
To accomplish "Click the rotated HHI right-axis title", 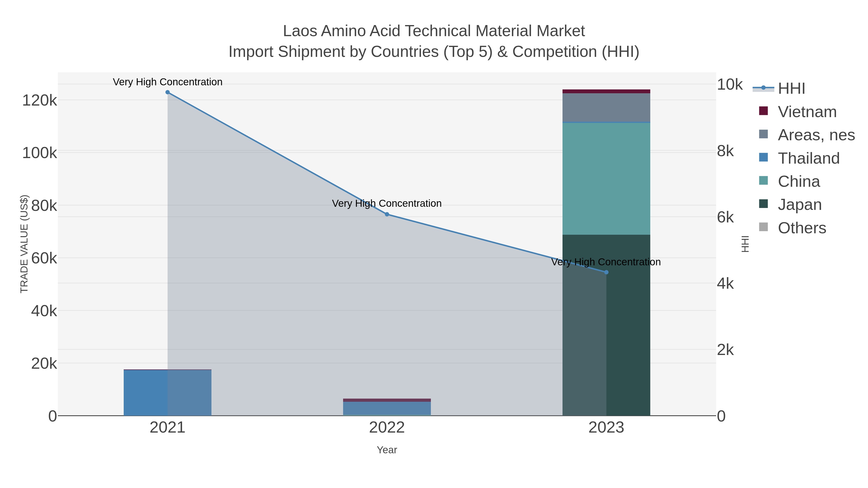I will point(745,244).
